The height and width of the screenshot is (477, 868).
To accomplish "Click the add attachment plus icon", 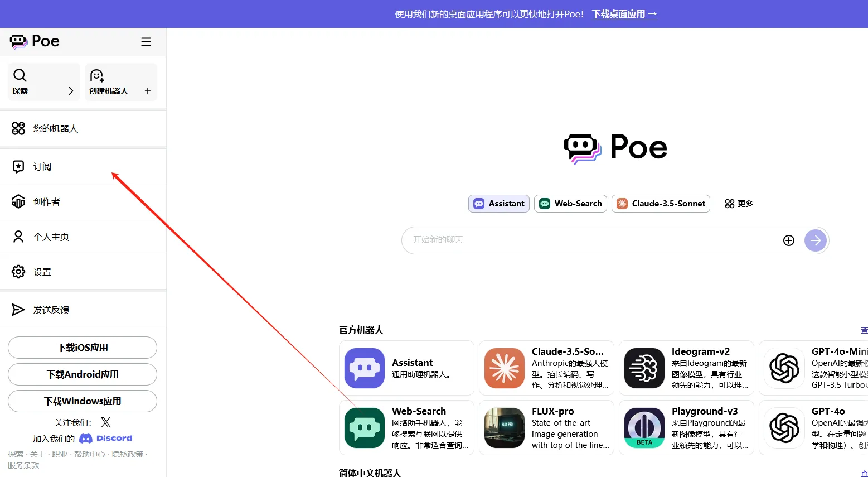I will (x=788, y=240).
